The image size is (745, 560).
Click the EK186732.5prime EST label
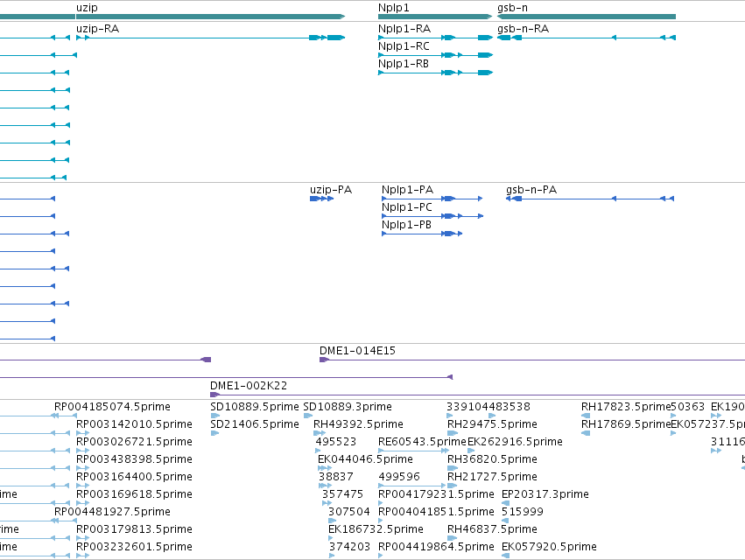coord(376,529)
